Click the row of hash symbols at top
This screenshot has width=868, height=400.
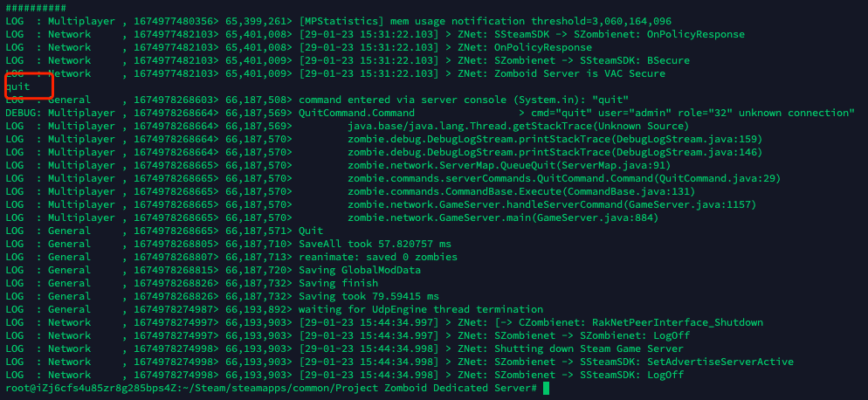(36, 9)
